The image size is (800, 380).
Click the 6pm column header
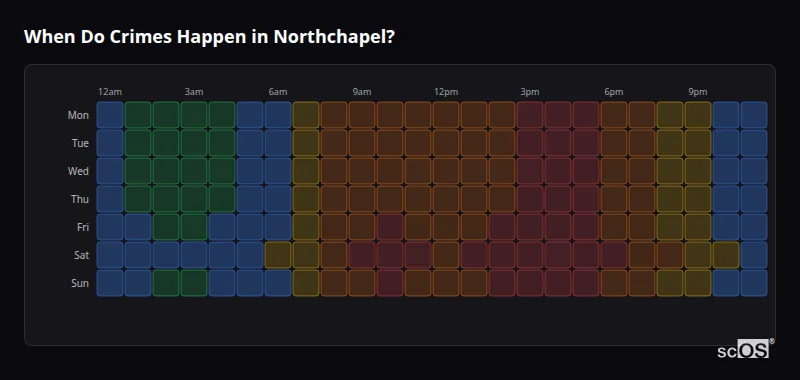click(614, 92)
